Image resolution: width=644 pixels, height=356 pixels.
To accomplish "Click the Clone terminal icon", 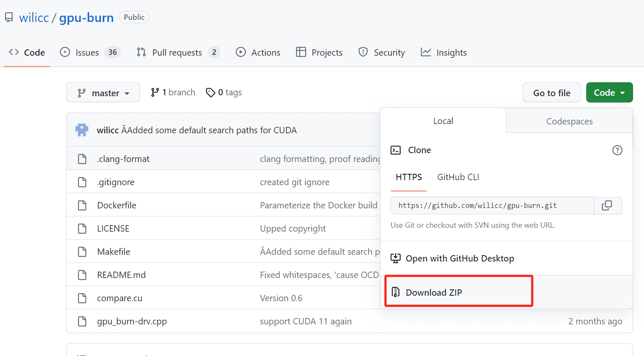I will 395,150.
